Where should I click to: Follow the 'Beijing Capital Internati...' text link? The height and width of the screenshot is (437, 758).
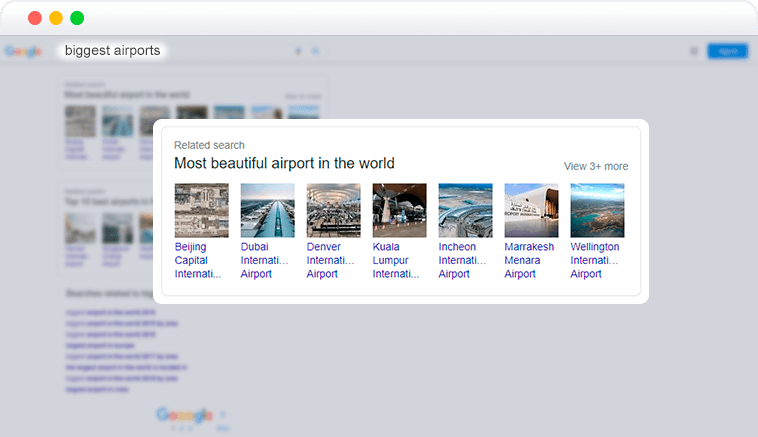[x=198, y=260]
